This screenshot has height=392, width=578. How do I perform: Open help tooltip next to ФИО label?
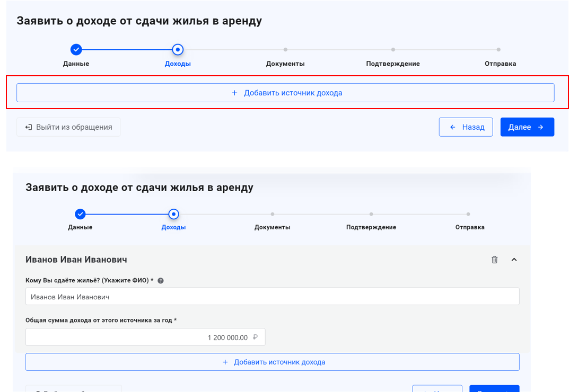pos(161,281)
